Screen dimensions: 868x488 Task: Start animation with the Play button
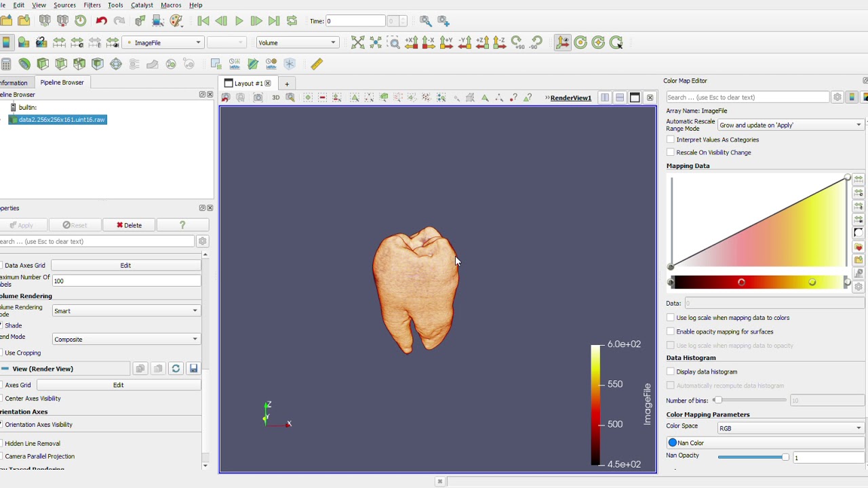[239, 21]
